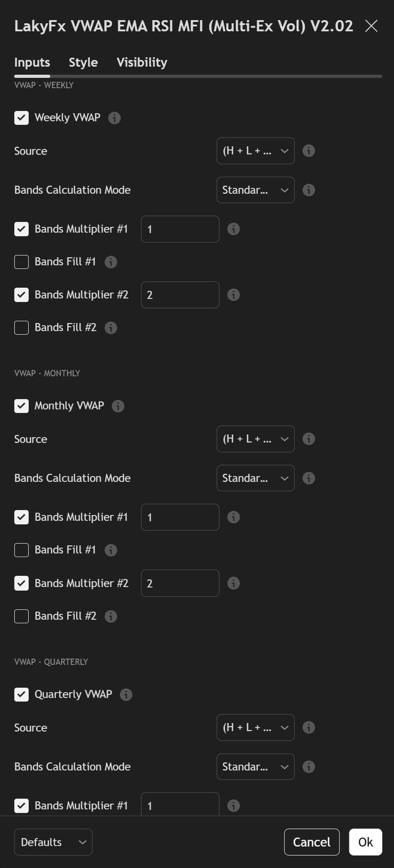This screenshot has height=868, width=394.
Task: Open the tooltip icon next to Monthly VWAP
Action: 118,406
